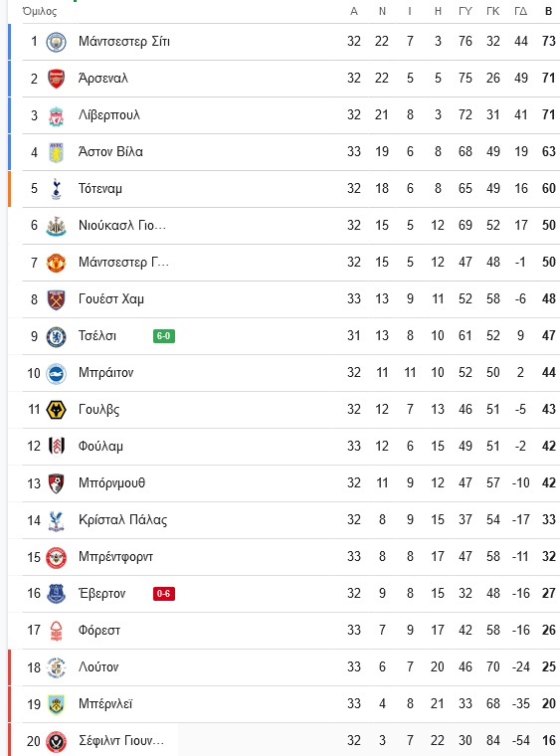Image resolution: width=560 pixels, height=756 pixels.
Task: Open the red 0-6 result badge for Έβερτον
Action: pos(164,594)
